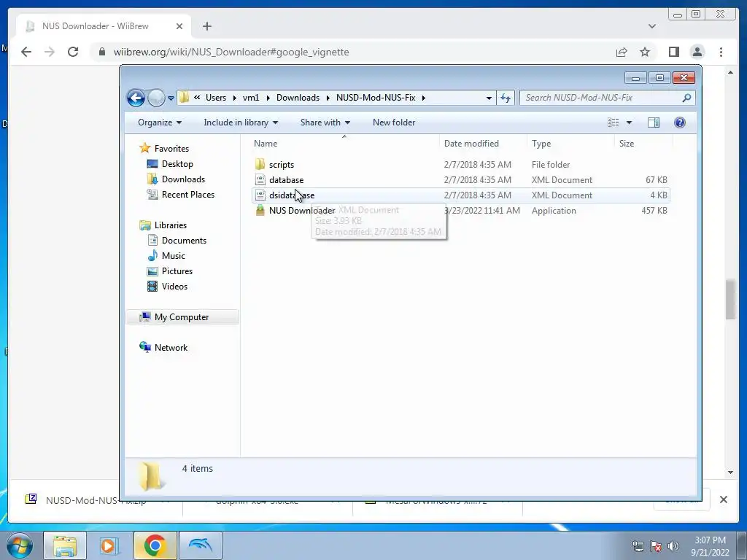Open the Share with menu

click(325, 122)
